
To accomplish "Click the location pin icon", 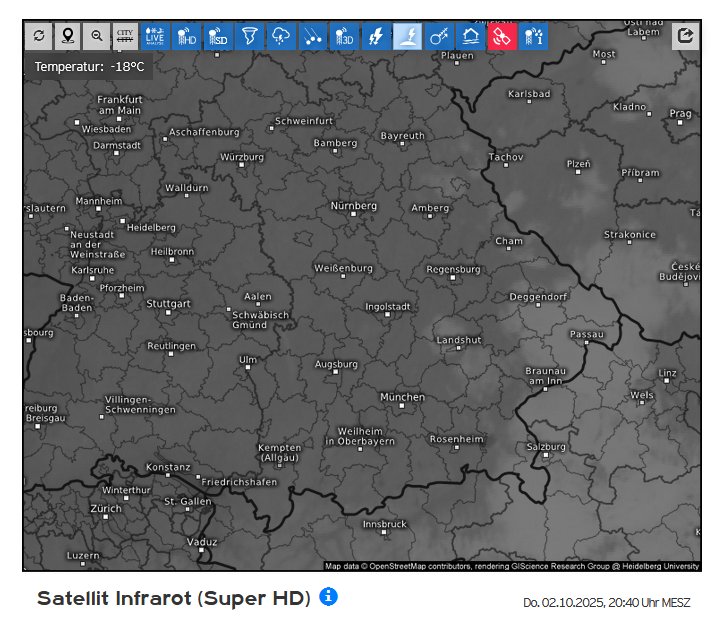I will coord(67,36).
